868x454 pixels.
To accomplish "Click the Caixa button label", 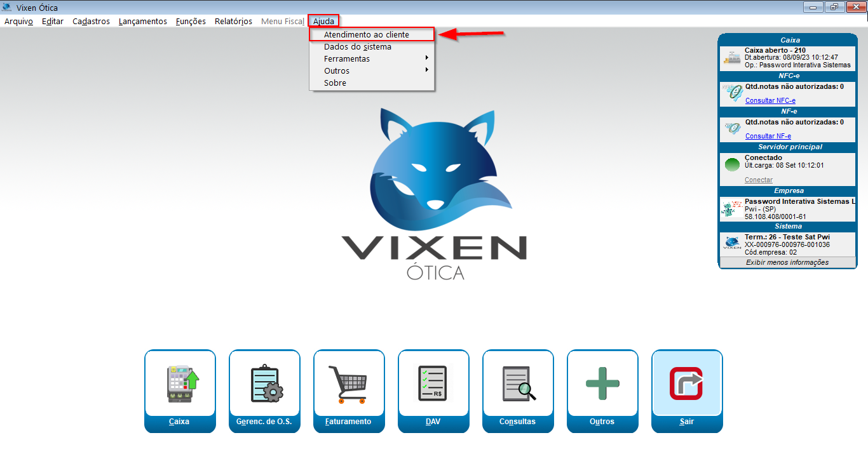I will coord(179,422).
